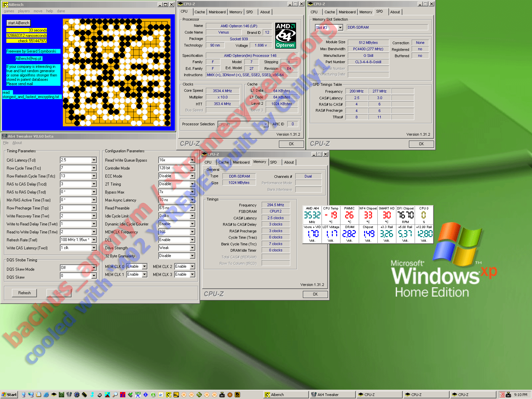Click the AiBench title bar icon

point(5,5)
